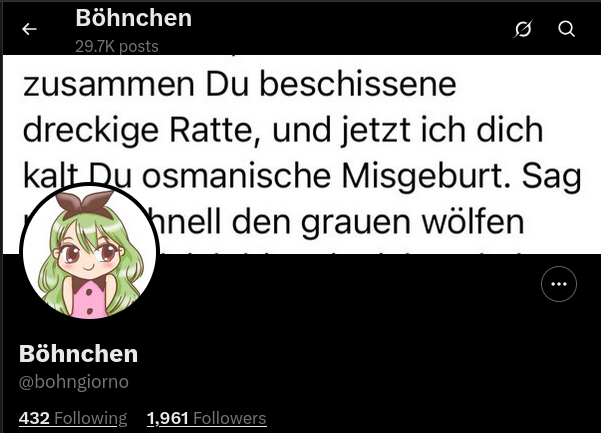Click the @bohngiorno handle

click(74, 382)
